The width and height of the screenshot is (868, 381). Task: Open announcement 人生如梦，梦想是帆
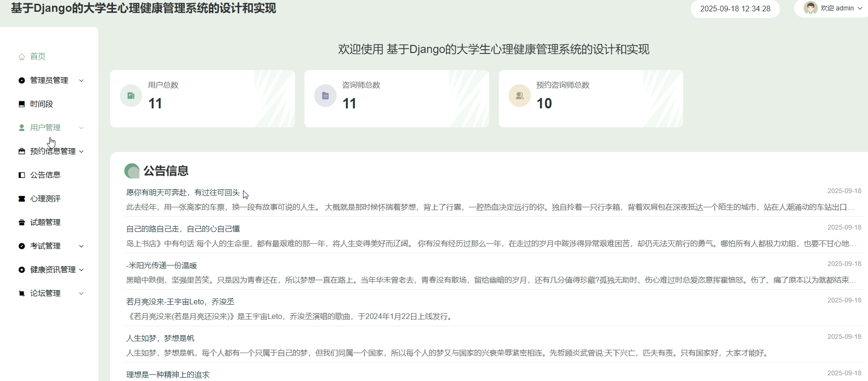click(160, 338)
